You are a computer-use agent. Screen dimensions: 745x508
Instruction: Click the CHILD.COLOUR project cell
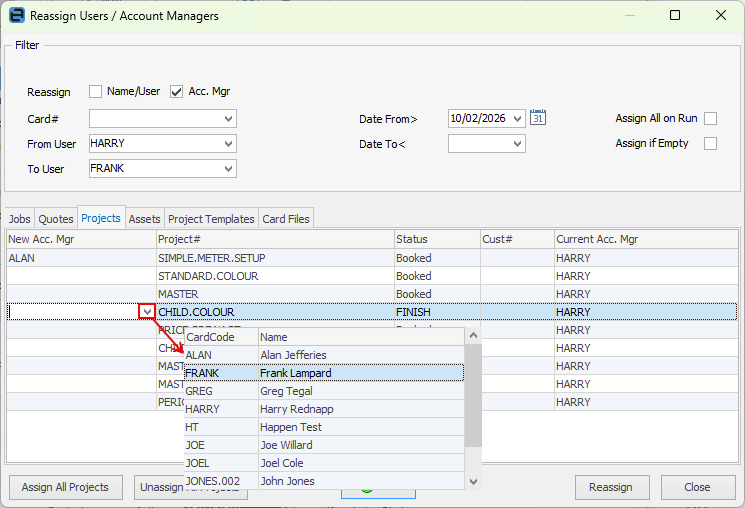click(x=275, y=312)
